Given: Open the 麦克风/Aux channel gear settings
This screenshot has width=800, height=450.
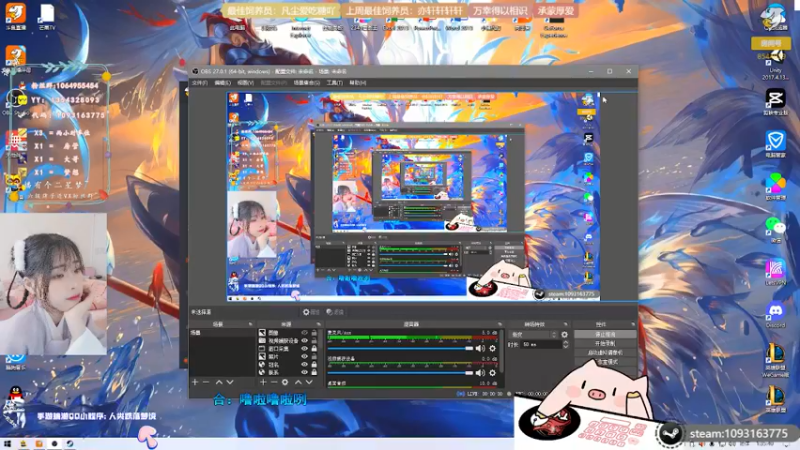Looking at the screenshot, I should click(492, 348).
